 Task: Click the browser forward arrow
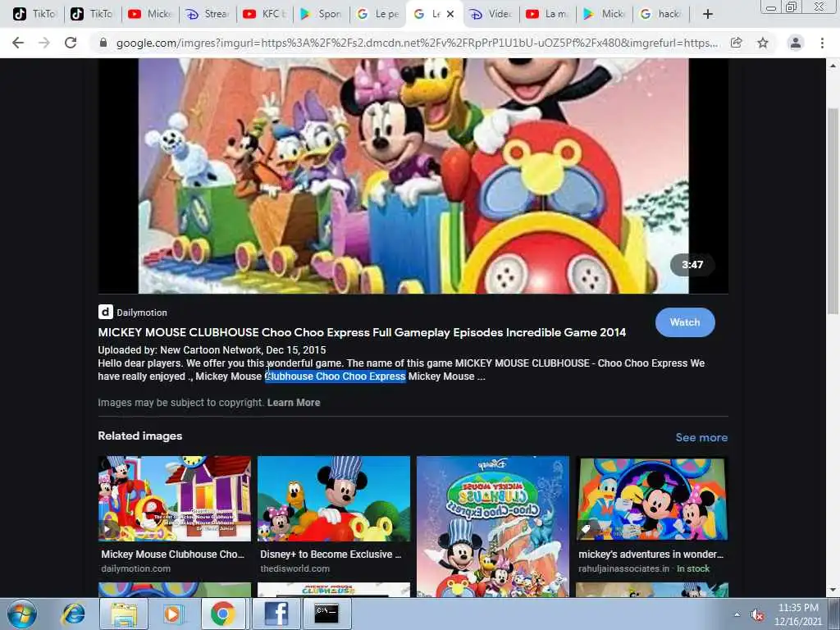pos(44,43)
